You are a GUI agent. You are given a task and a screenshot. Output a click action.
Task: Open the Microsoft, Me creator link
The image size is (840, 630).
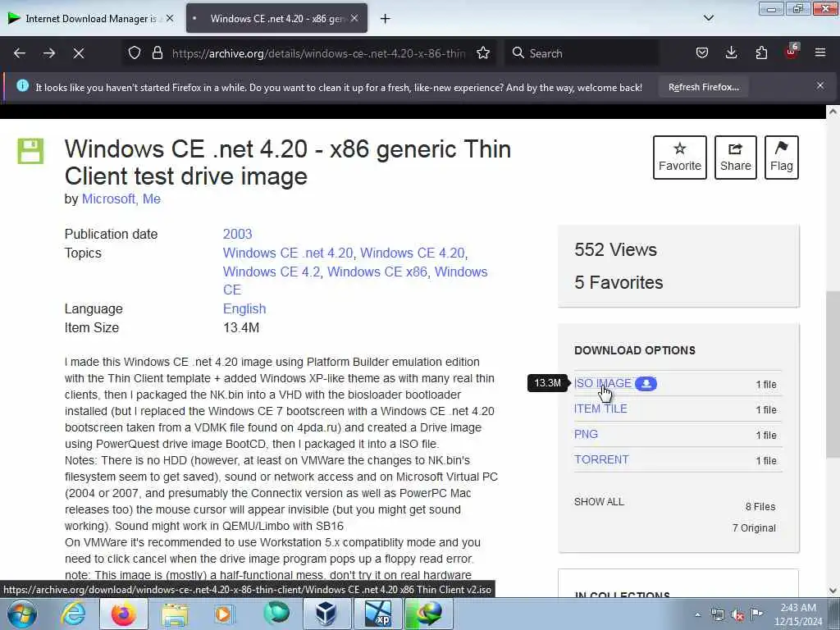point(121,199)
